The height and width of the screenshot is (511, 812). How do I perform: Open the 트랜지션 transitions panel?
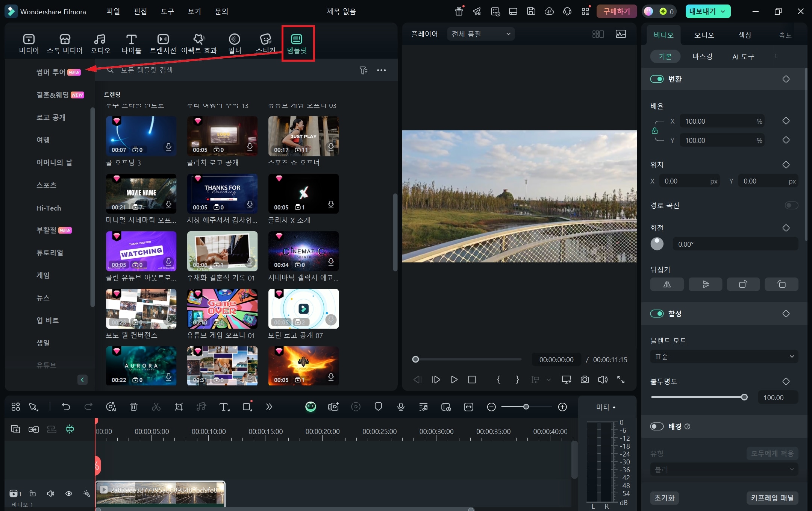[163, 43]
